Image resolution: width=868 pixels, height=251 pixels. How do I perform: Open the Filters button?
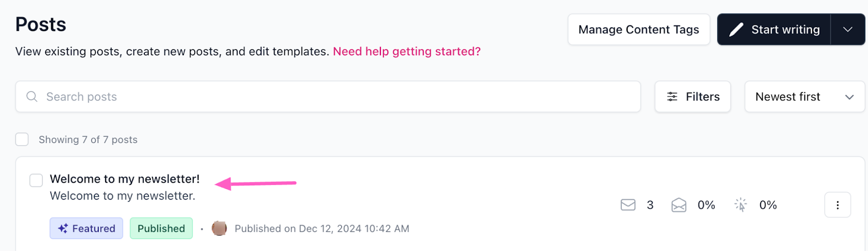[693, 96]
